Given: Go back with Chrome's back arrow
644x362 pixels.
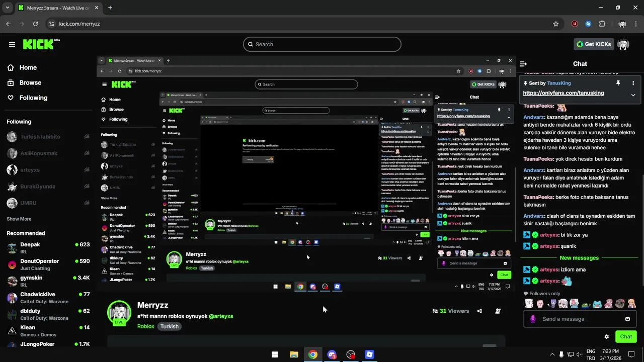Looking at the screenshot, I should [x=8, y=24].
